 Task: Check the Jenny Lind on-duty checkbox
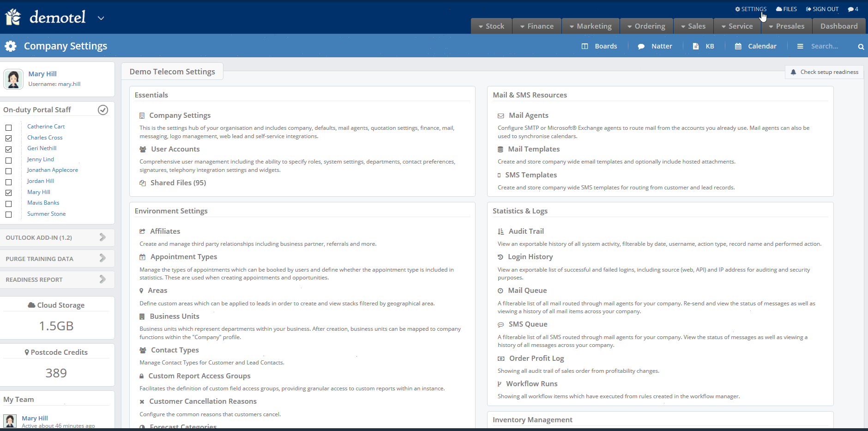pyautogui.click(x=8, y=160)
